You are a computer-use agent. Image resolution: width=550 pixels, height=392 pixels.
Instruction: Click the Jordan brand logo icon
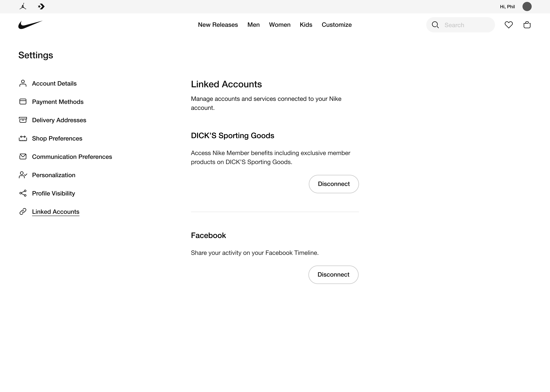click(23, 7)
